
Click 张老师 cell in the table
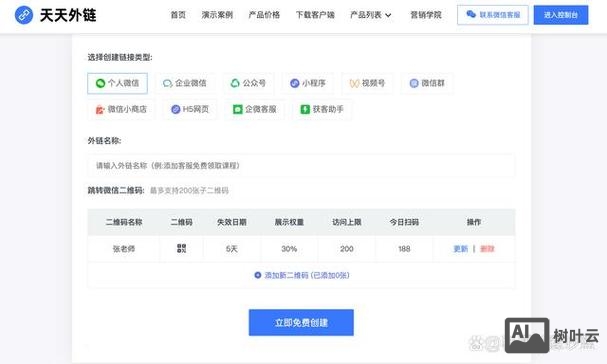(124, 249)
